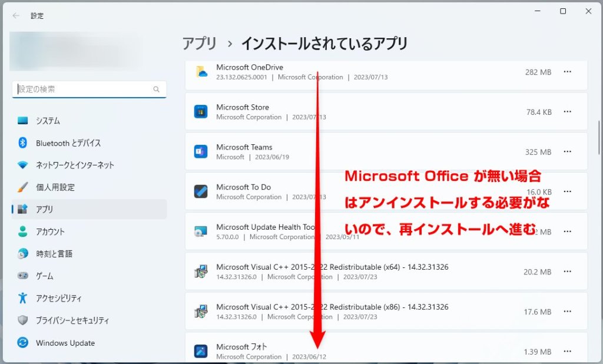This screenshot has height=364, width=603.
Task: Click the Windows Update sync icon
Action: pyautogui.click(x=23, y=342)
